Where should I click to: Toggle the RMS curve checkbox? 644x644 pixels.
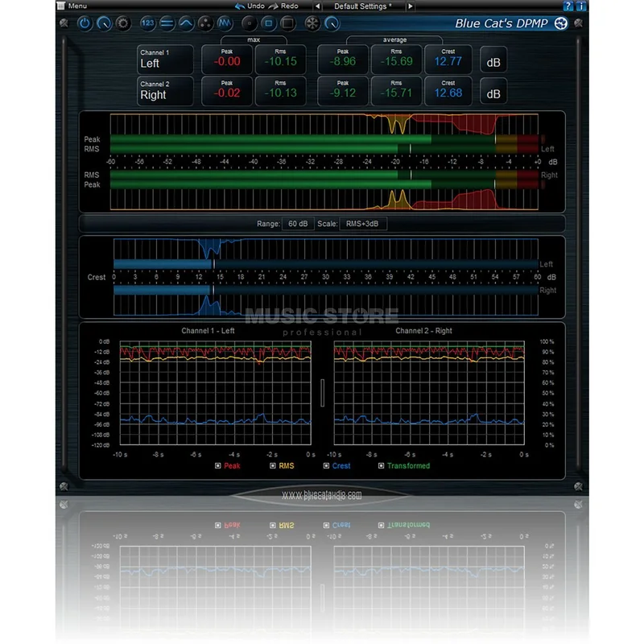click(x=273, y=466)
